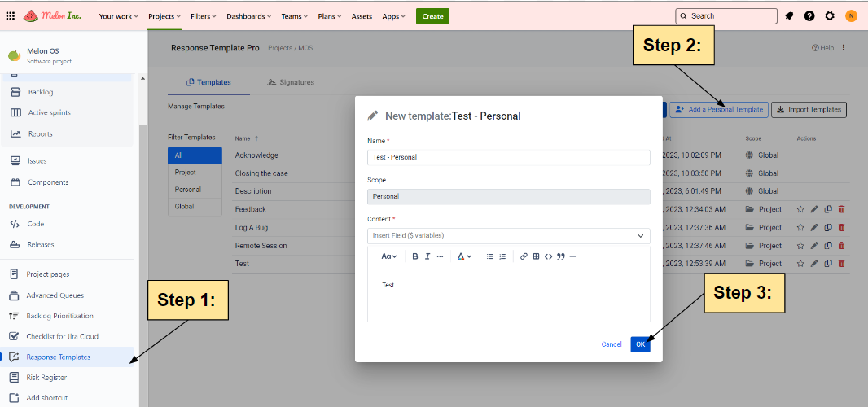Open Response Templates in the sidebar
The height and width of the screenshot is (407, 868).
pyautogui.click(x=58, y=357)
